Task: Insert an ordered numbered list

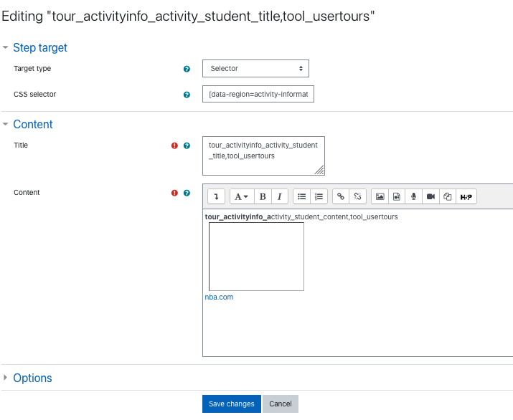Action: pyautogui.click(x=319, y=196)
